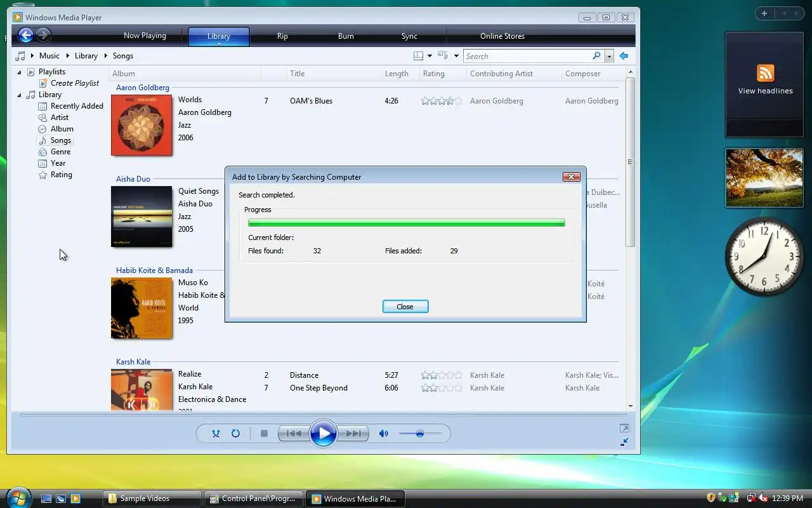Click the Aaron Goldberg artist link
The width and height of the screenshot is (812, 508).
pos(143,88)
